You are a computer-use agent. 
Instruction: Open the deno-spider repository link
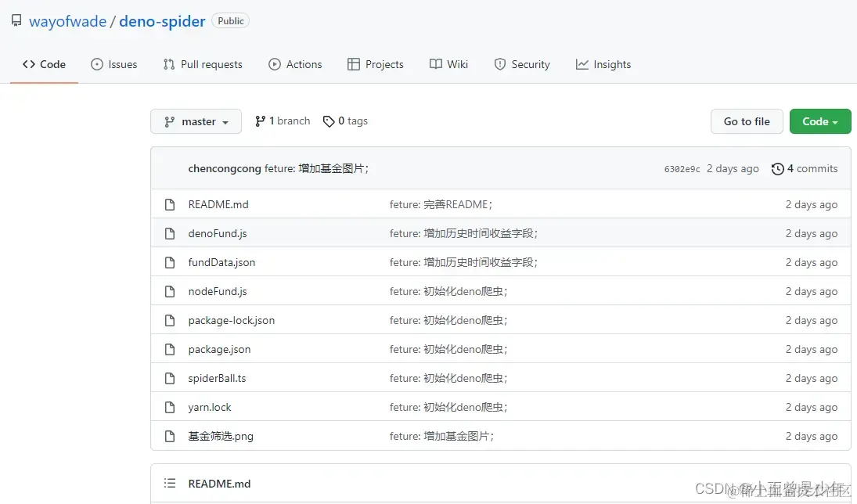(162, 21)
